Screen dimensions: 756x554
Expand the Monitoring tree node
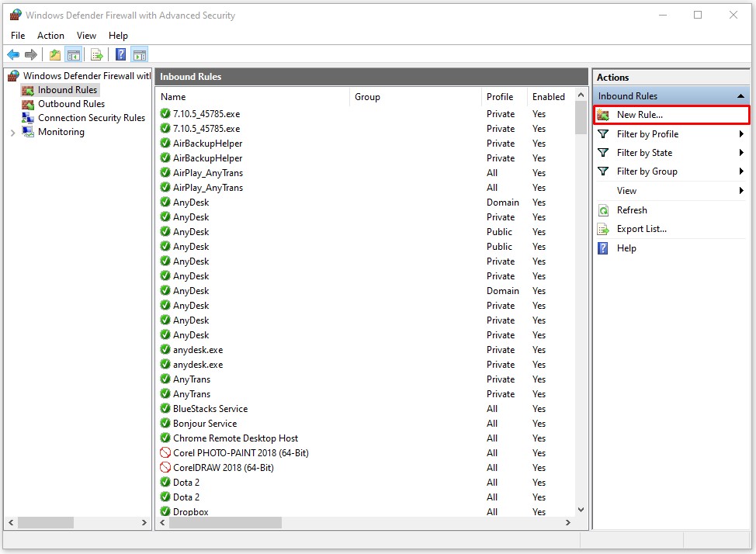click(x=13, y=133)
